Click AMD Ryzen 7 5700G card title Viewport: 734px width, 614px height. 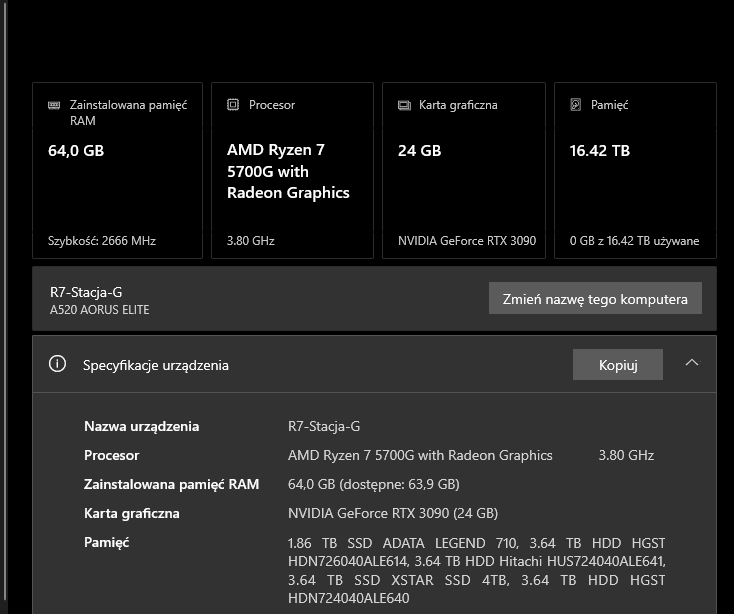click(x=288, y=171)
